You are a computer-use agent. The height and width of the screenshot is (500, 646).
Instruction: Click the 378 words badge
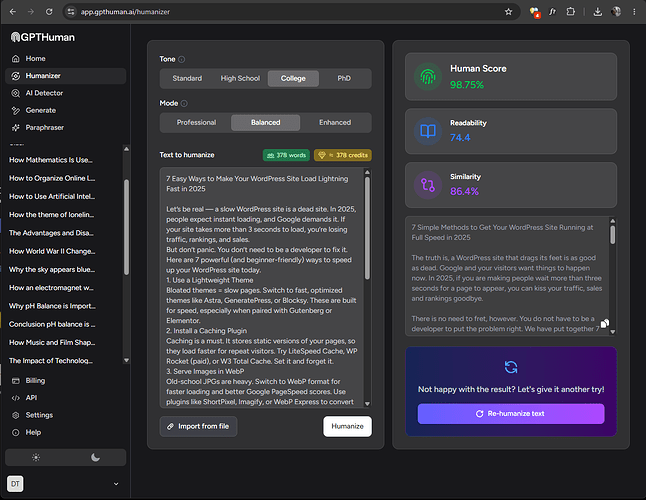point(286,155)
